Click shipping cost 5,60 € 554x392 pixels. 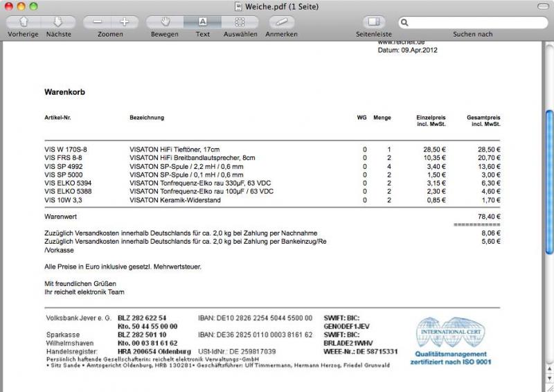pyautogui.click(x=491, y=242)
